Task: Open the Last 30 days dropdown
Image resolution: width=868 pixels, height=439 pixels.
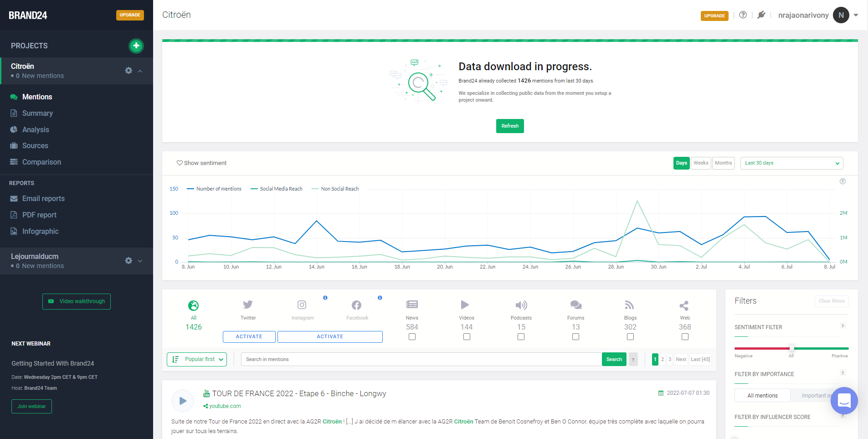Action: [x=792, y=163]
